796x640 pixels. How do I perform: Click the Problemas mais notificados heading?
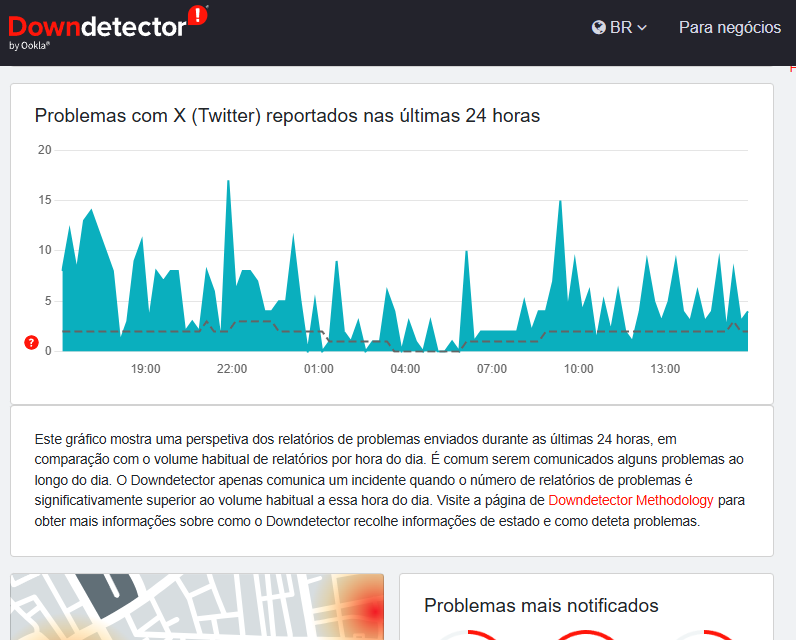pos(541,605)
